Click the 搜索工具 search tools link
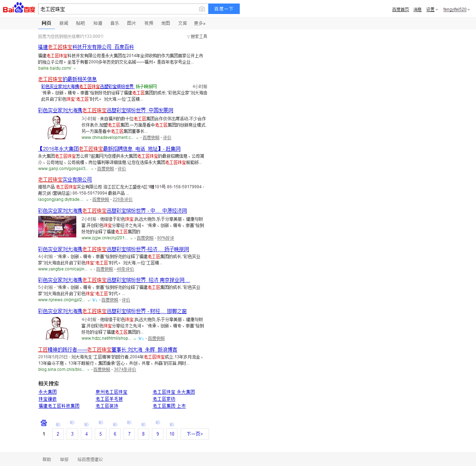The image size is (476, 466). 199,36
